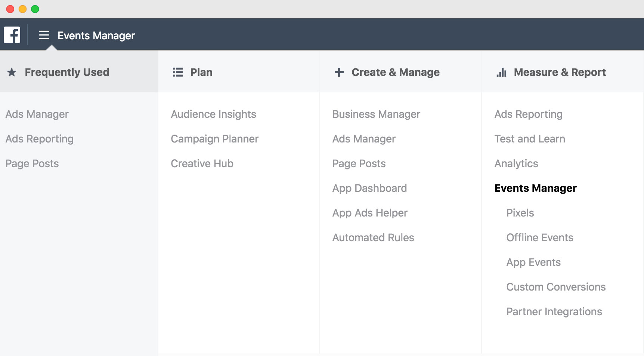Open Ads Reporting under Frequently Used

[40, 139]
